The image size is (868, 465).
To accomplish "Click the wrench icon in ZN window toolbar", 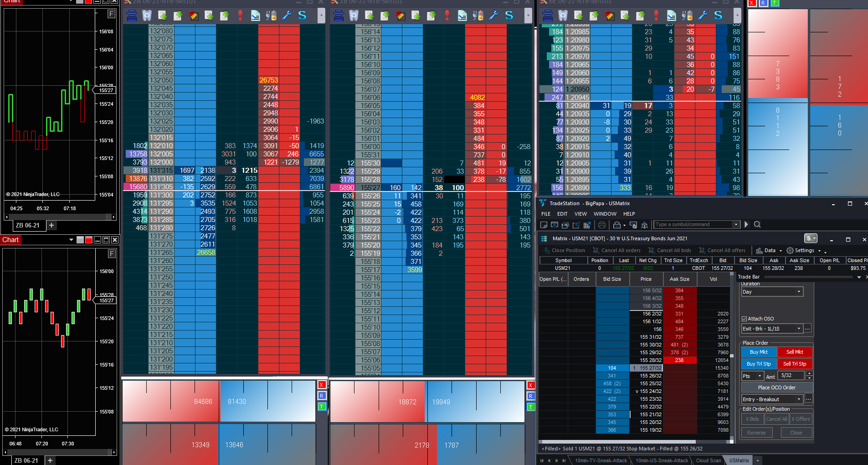I will pos(287,16).
